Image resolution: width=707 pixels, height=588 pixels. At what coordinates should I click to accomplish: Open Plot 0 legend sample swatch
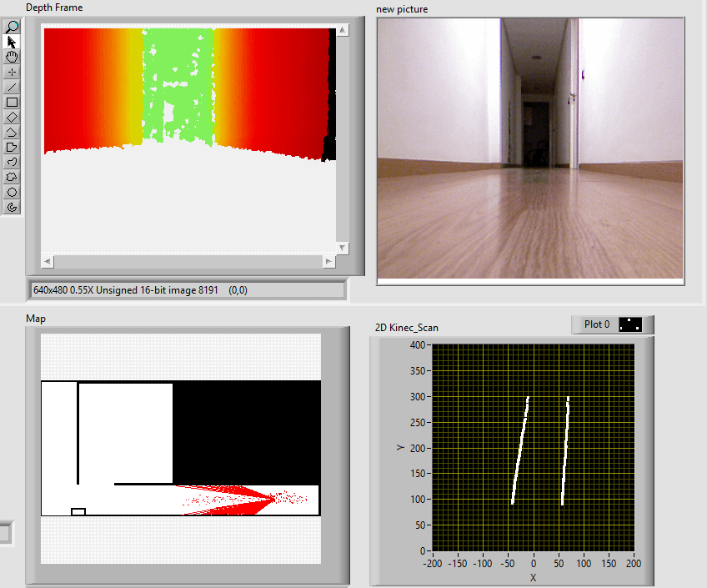[x=630, y=324]
